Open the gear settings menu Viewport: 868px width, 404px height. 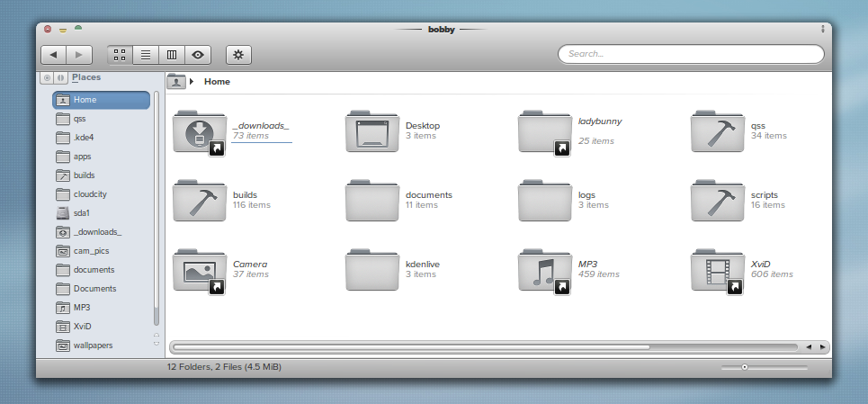click(238, 55)
